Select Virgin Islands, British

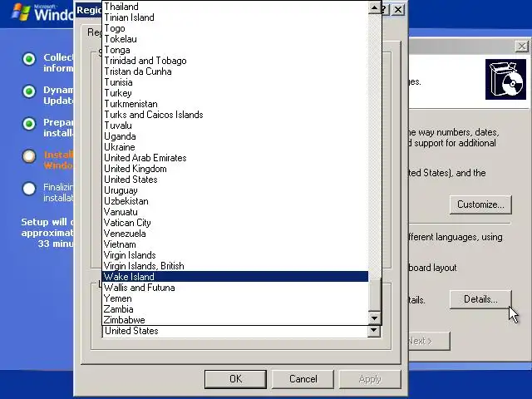pyautogui.click(x=234, y=266)
